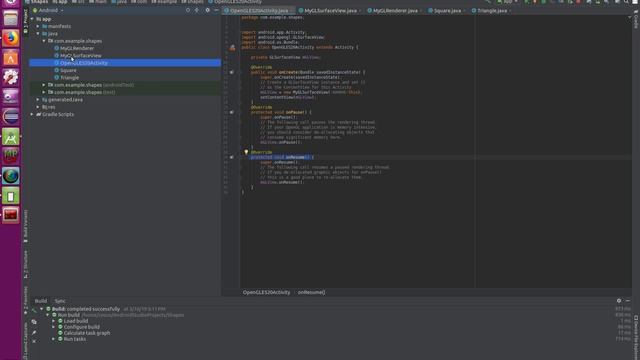The image size is (640, 360).
Task: Click OpenGLES20Activity breadcrumb below editor
Action: point(266,292)
